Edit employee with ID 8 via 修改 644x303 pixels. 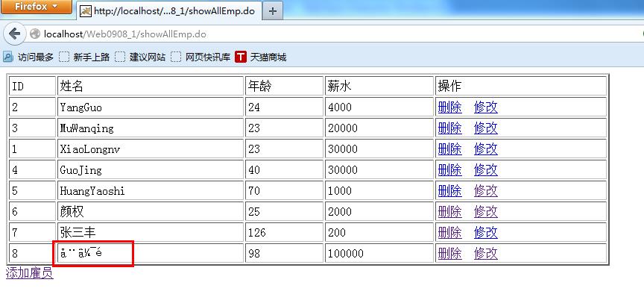point(485,253)
